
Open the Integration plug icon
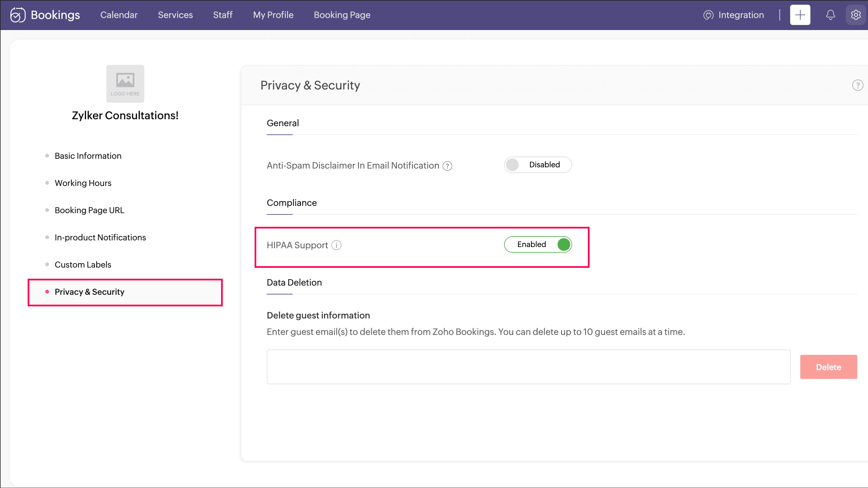tap(708, 15)
